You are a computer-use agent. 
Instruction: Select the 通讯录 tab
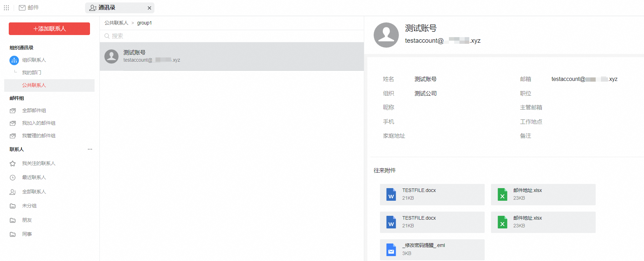[x=119, y=8]
